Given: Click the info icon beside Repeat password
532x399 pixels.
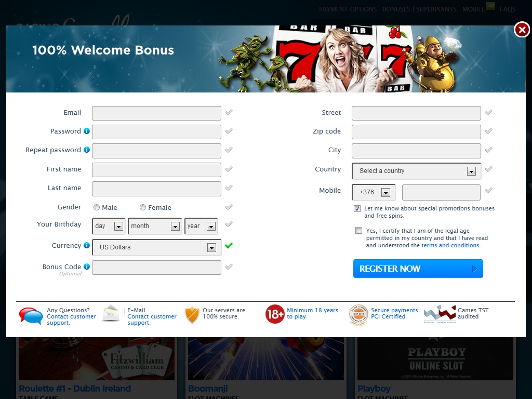Looking at the screenshot, I should coord(87,150).
